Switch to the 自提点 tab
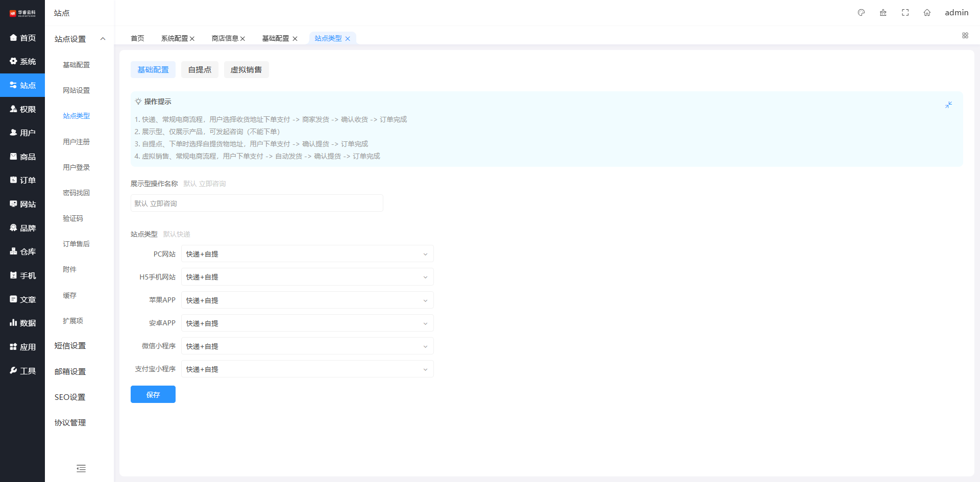The height and width of the screenshot is (482, 980). pyautogui.click(x=200, y=70)
